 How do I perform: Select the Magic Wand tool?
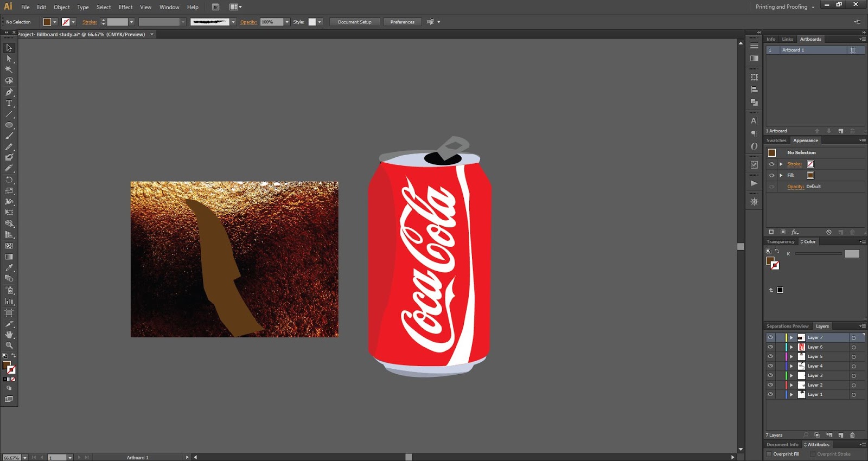point(9,69)
